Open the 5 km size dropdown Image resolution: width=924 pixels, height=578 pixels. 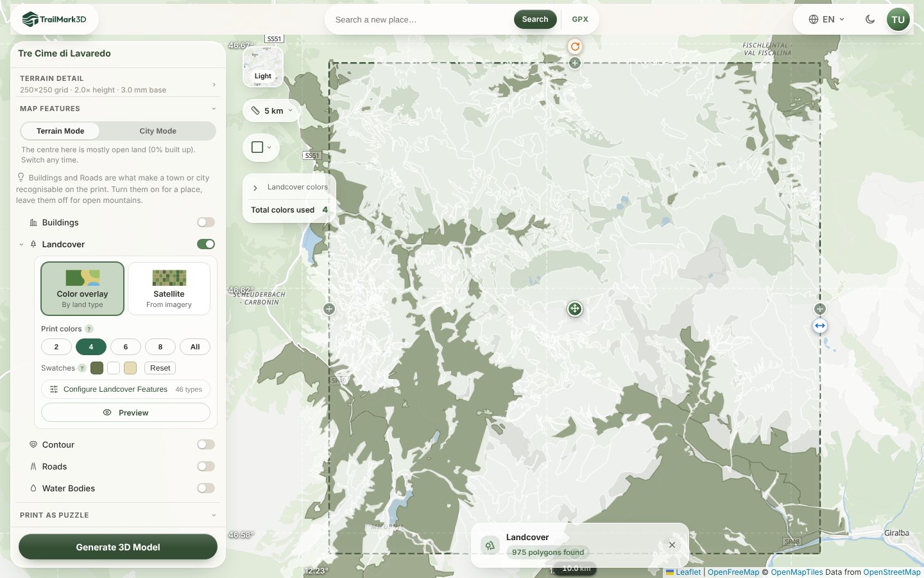click(x=272, y=110)
